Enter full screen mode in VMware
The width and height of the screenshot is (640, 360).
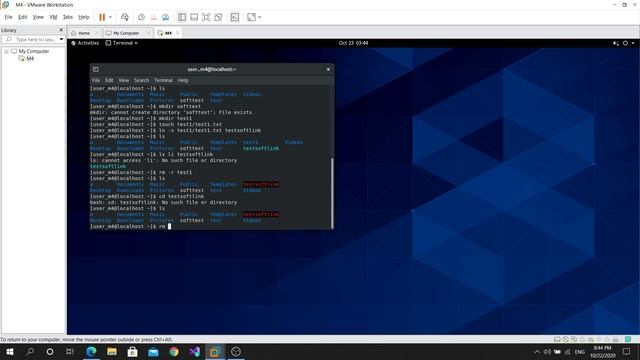click(206, 17)
